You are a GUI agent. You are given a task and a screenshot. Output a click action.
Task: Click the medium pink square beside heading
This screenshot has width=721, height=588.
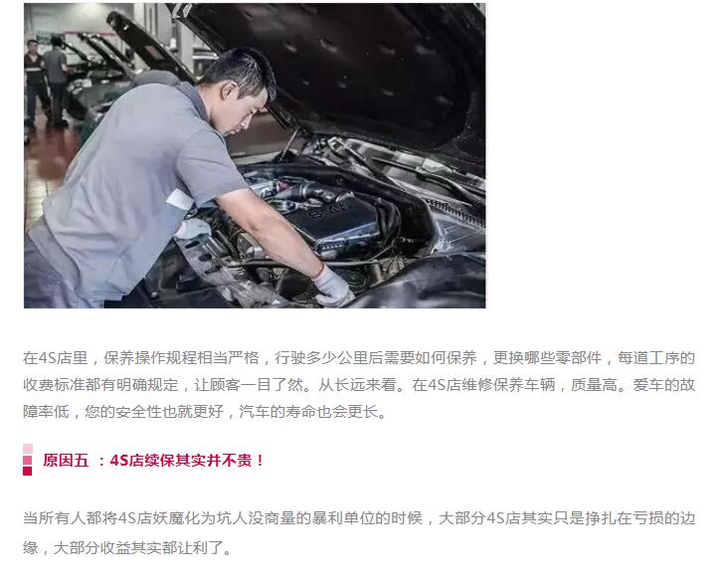(x=28, y=460)
